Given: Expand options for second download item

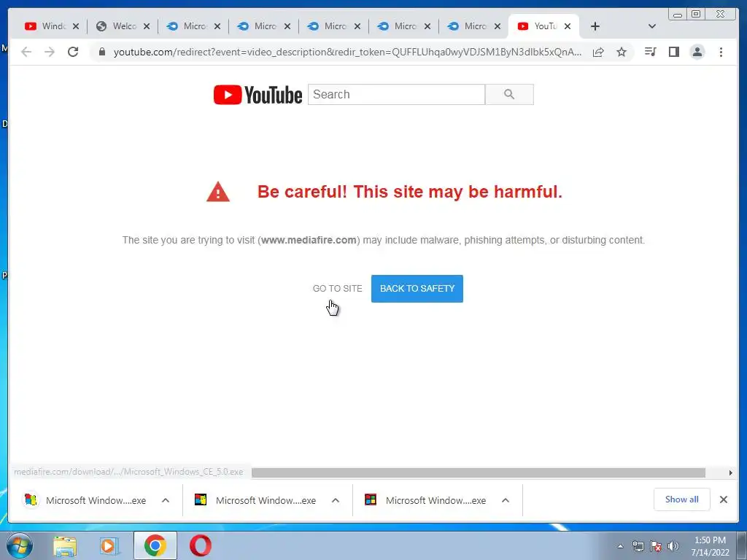Looking at the screenshot, I should [x=336, y=500].
